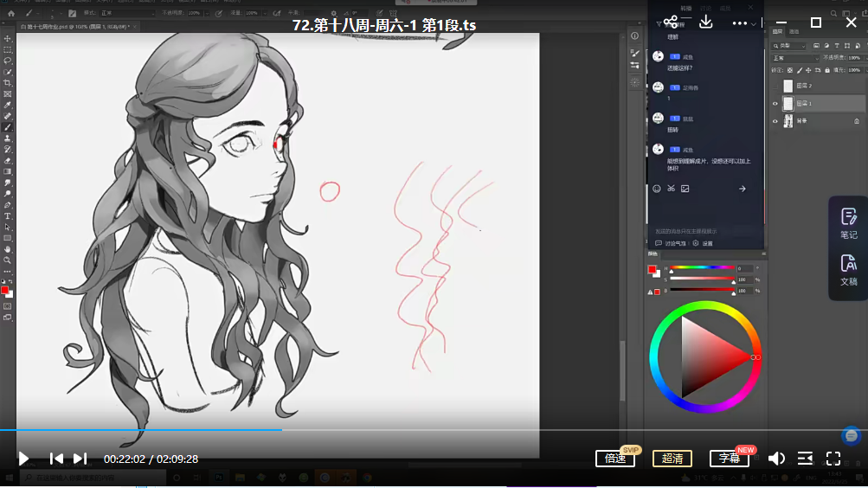The height and width of the screenshot is (488, 868).
Task: Skip to the next video segment
Action: point(80,459)
